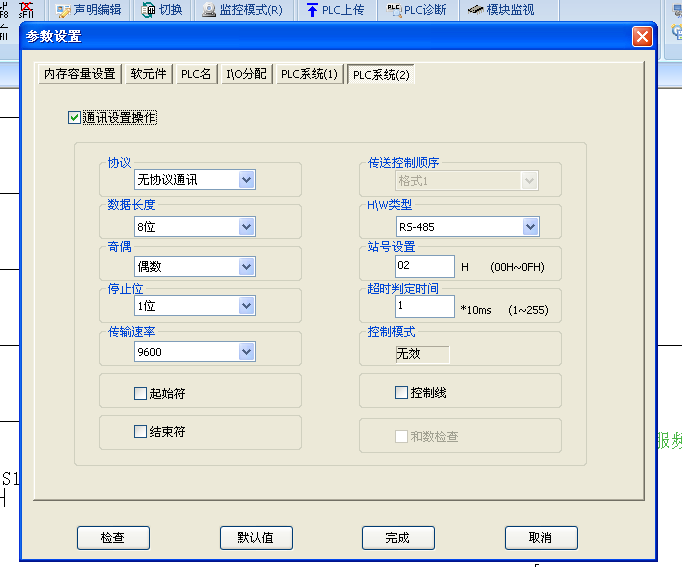The width and height of the screenshot is (682, 567).
Task: Click the 声明编辑 toolbar icon
Action: (64, 11)
